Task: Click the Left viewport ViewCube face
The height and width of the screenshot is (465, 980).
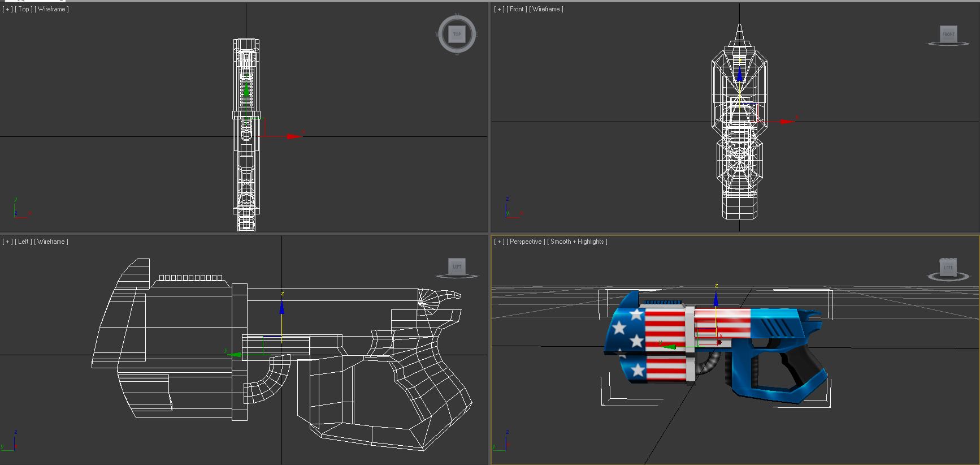Action: coord(457,266)
